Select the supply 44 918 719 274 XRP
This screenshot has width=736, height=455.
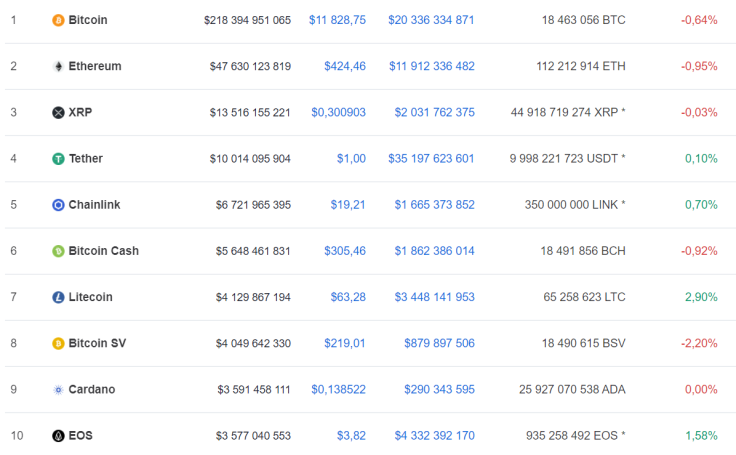point(564,113)
